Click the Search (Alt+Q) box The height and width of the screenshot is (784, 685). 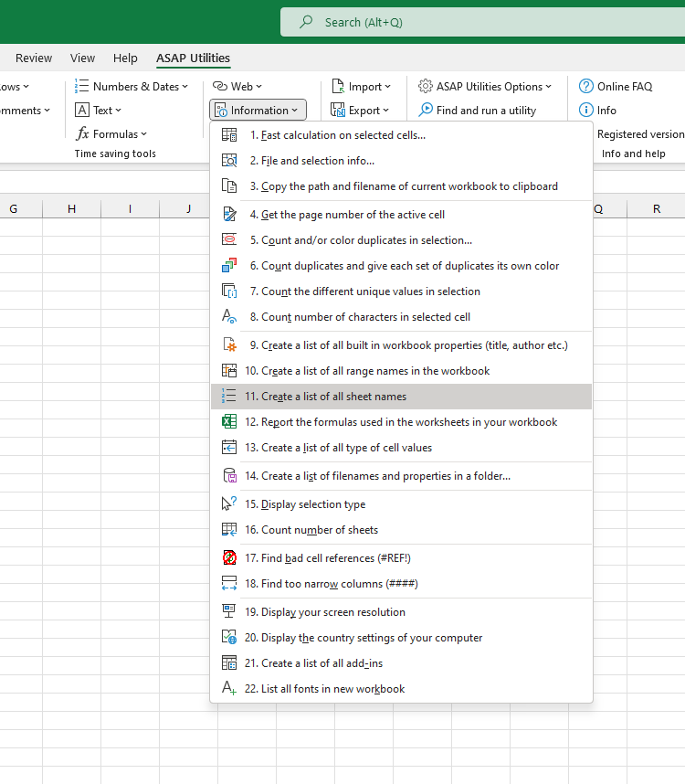pos(482,22)
